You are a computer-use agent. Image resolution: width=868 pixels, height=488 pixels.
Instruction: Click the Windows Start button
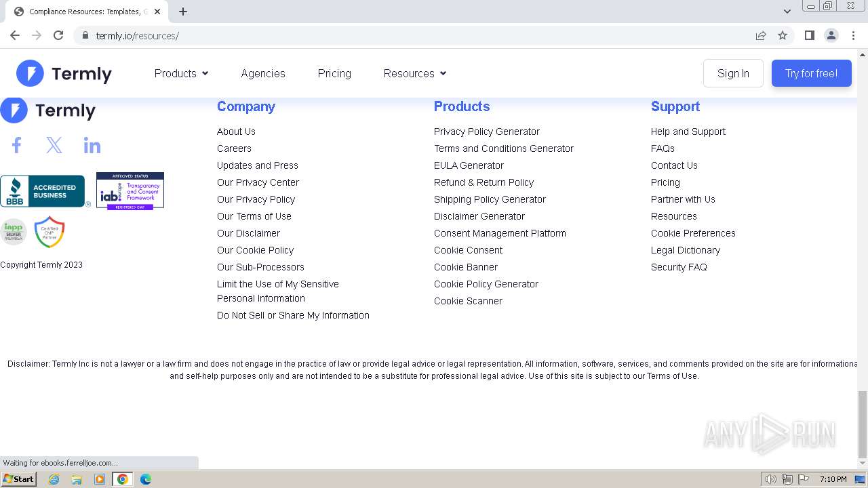tap(19, 479)
